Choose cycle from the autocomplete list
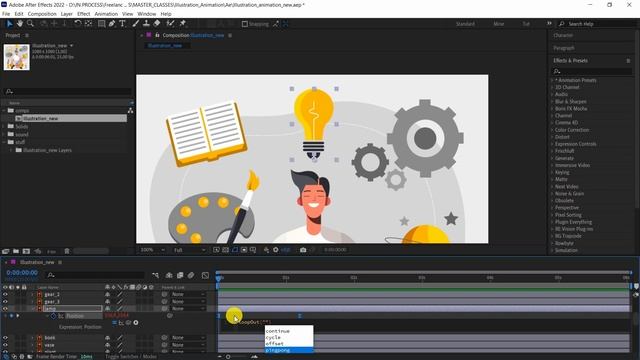640x360 pixels. pyautogui.click(x=289, y=338)
